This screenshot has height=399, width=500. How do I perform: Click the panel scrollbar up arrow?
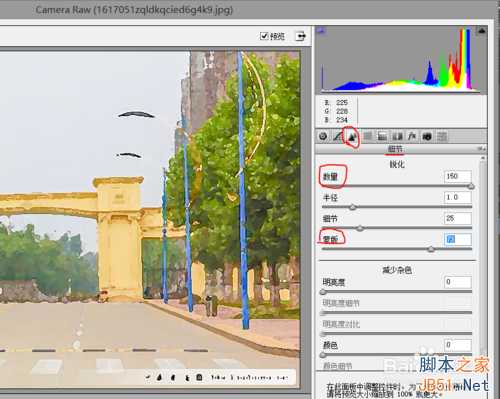482,158
